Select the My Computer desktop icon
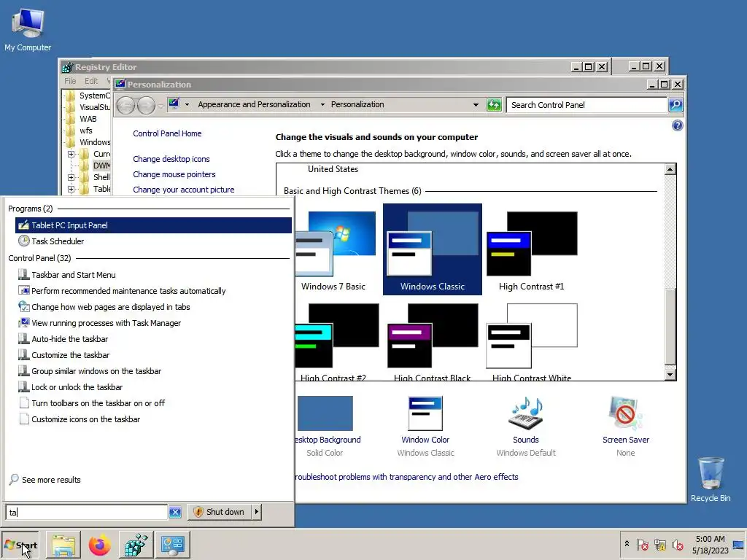The image size is (747, 560). click(x=28, y=29)
